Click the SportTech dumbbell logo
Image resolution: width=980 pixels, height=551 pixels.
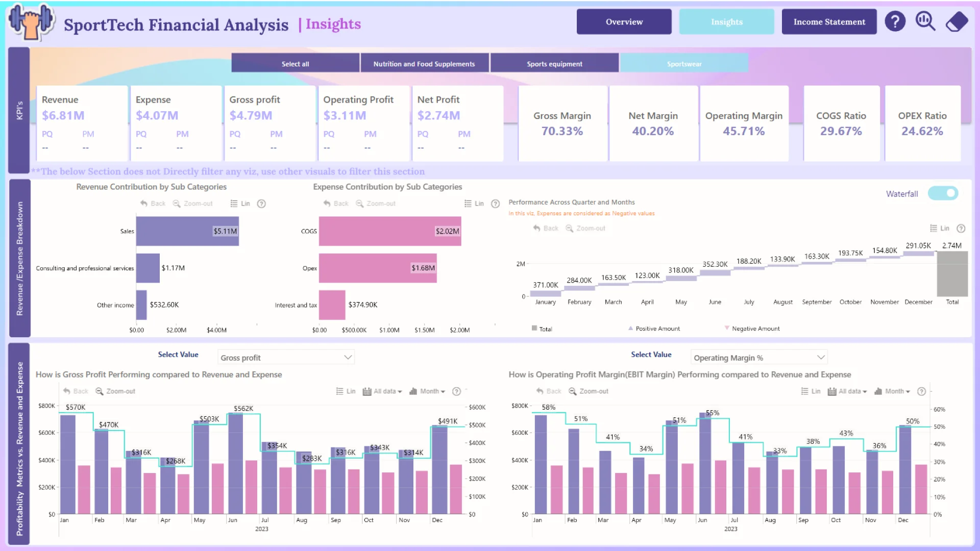[x=32, y=22]
